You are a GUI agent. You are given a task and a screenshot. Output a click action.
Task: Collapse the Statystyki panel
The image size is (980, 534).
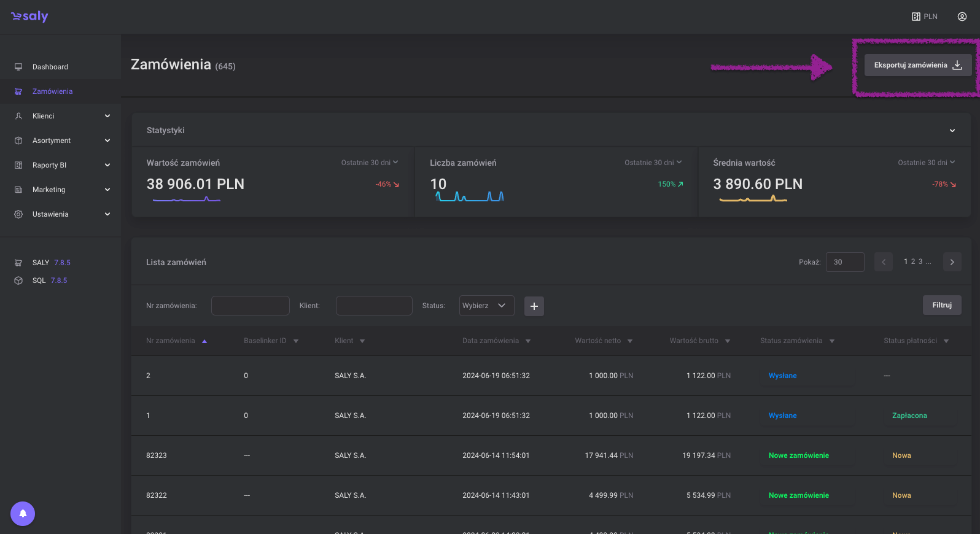click(x=952, y=131)
